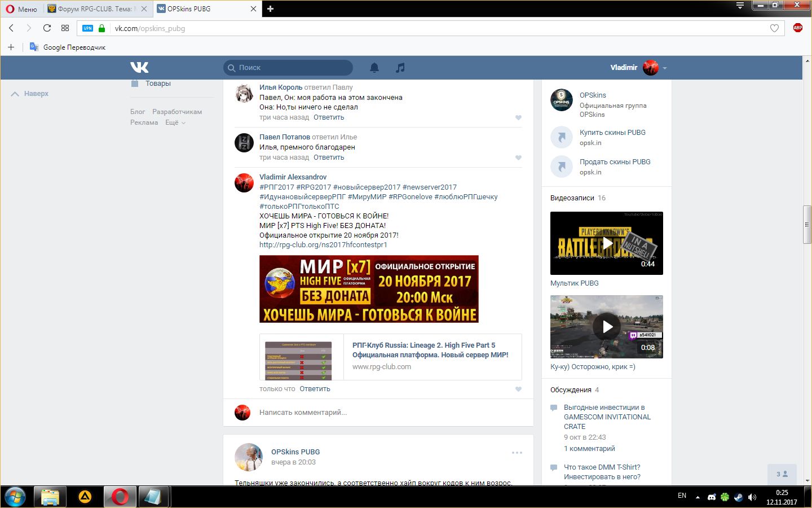Expand the Ещё footer dropdown
This screenshot has width=812, height=508.
tap(175, 122)
